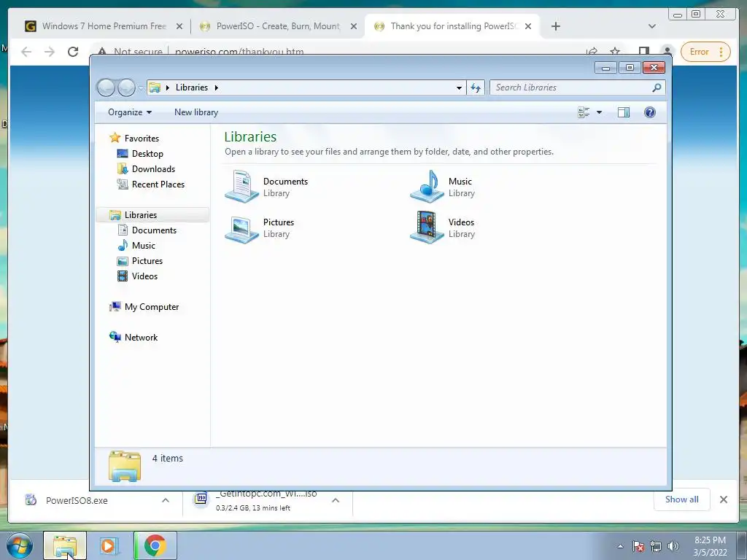
Task: Close the Windows 7 Home Premium tab
Action: pos(179,26)
